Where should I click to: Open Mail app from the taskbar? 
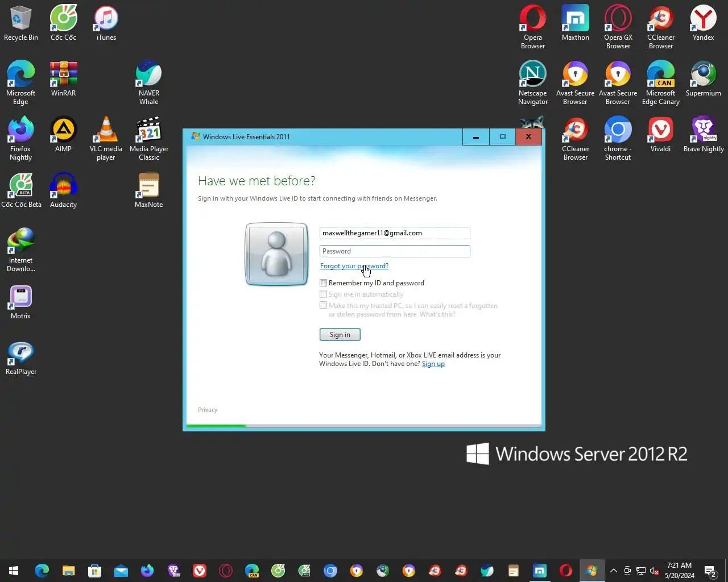click(121, 571)
